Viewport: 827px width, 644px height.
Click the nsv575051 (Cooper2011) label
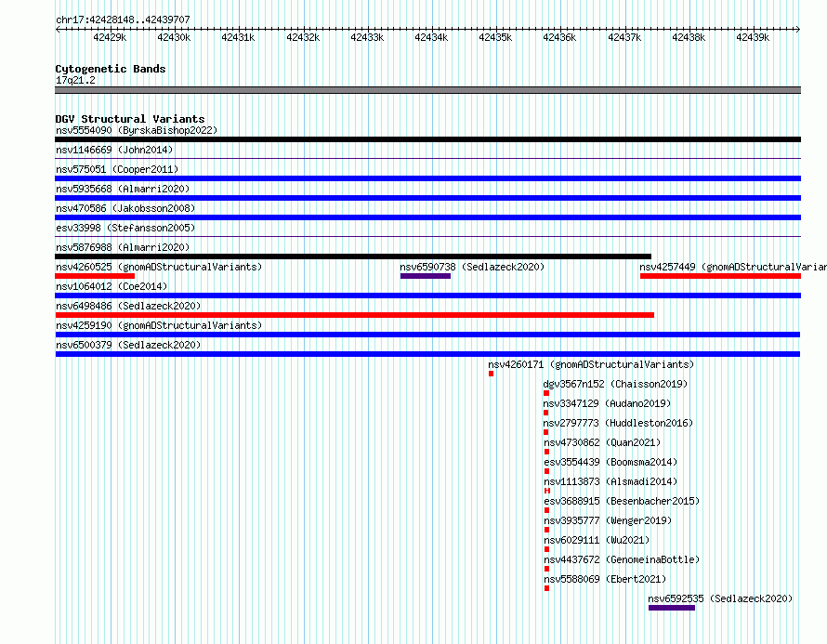[x=117, y=169]
